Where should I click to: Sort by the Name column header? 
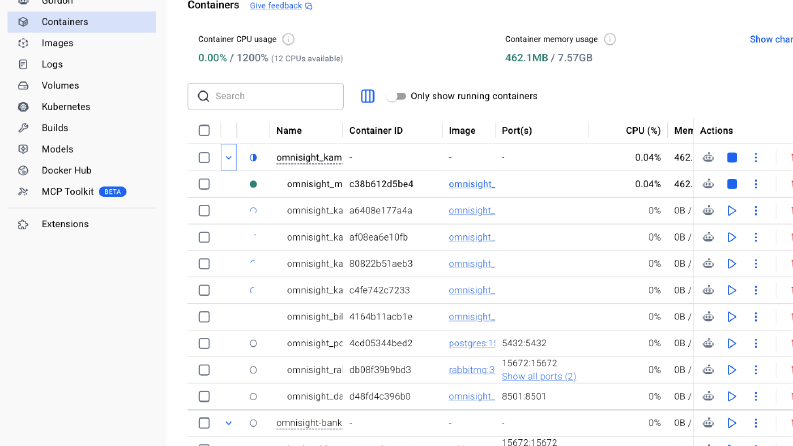(289, 130)
